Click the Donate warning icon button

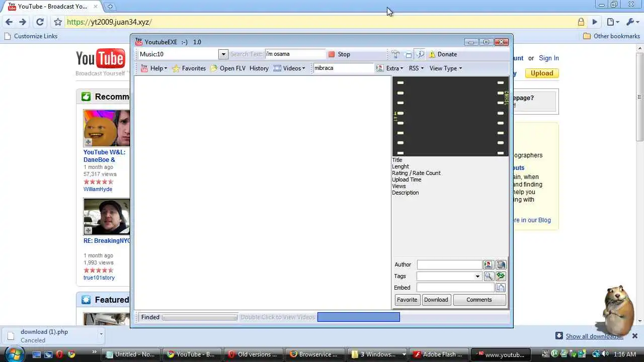pos(443,54)
